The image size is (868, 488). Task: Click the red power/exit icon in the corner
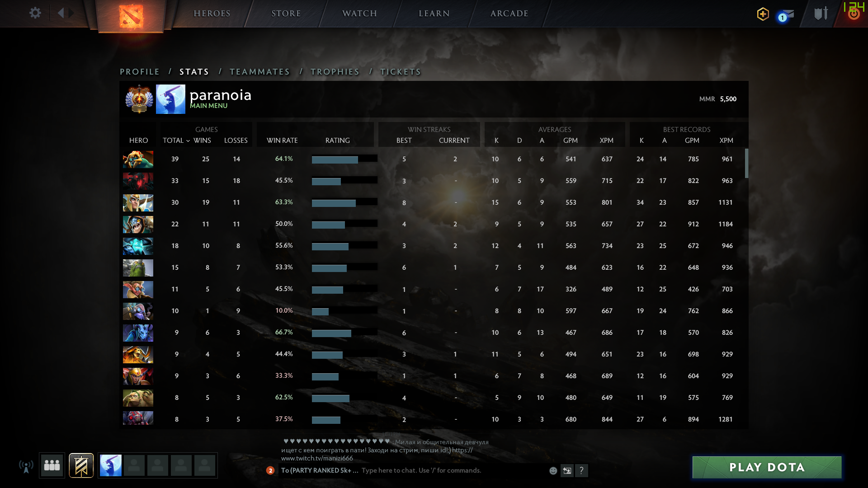click(853, 14)
